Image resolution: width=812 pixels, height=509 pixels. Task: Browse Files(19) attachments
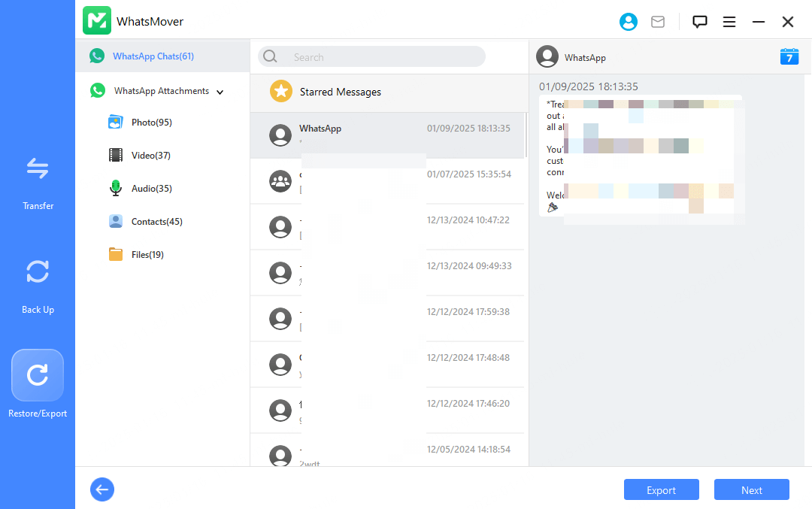tap(147, 255)
